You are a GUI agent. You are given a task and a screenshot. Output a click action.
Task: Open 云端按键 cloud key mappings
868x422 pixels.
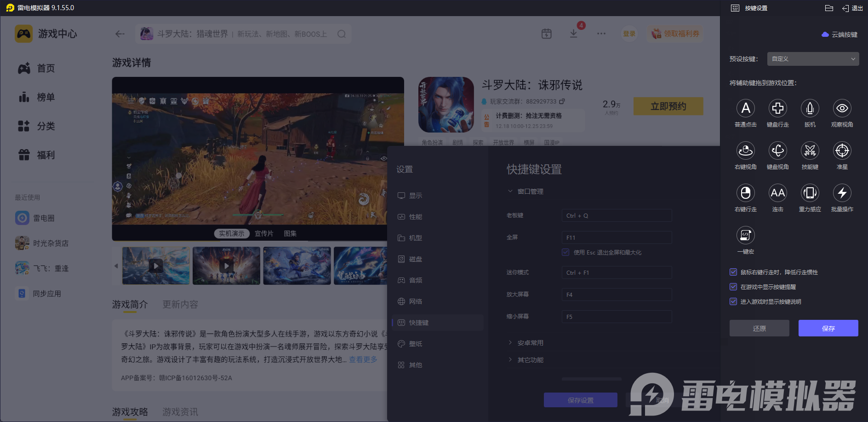coord(839,35)
